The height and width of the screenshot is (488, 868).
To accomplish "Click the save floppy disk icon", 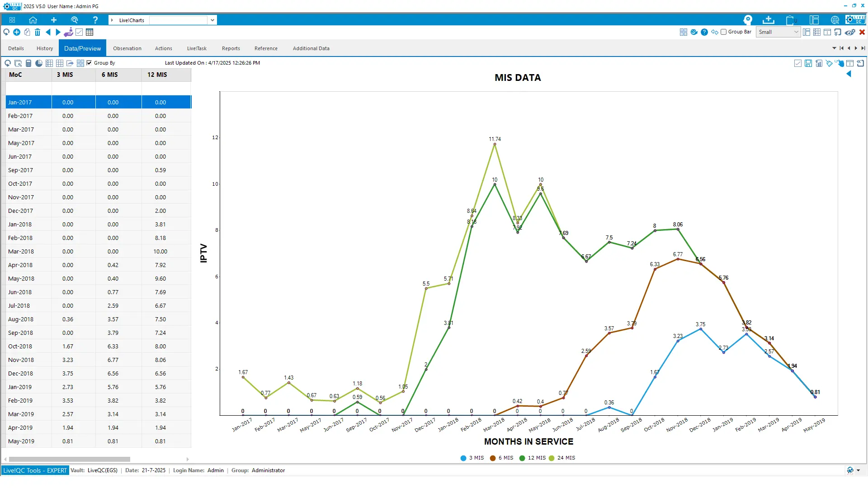I will [808, 63].
